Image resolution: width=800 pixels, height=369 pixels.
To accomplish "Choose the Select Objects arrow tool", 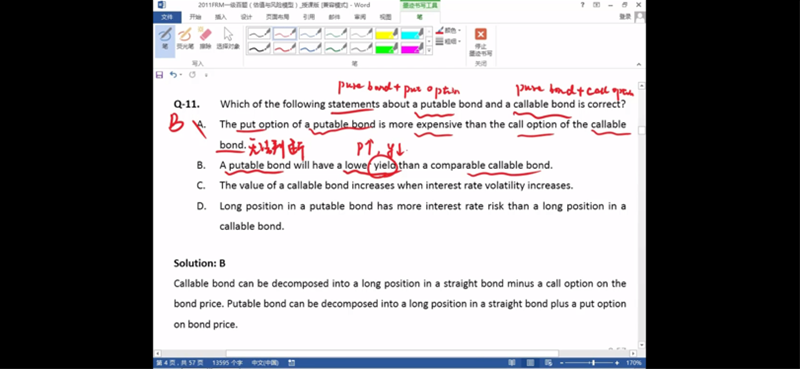I will click(x=228, y=38).
